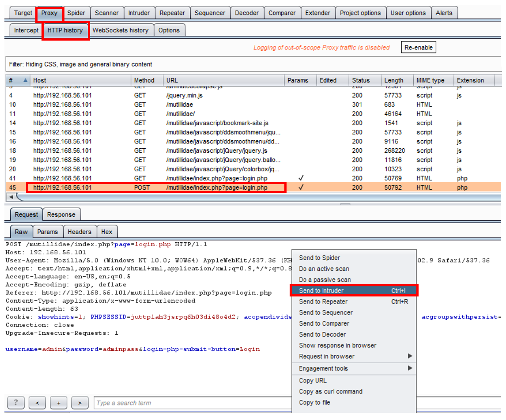Sort by the # column arrow
The image size is (506, 420).
tap(25, 80)
